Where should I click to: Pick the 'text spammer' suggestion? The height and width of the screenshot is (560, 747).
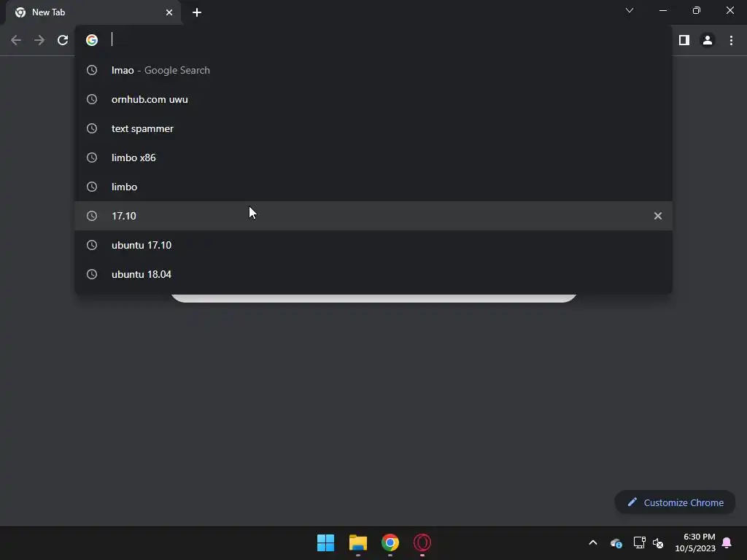point(373,128)
